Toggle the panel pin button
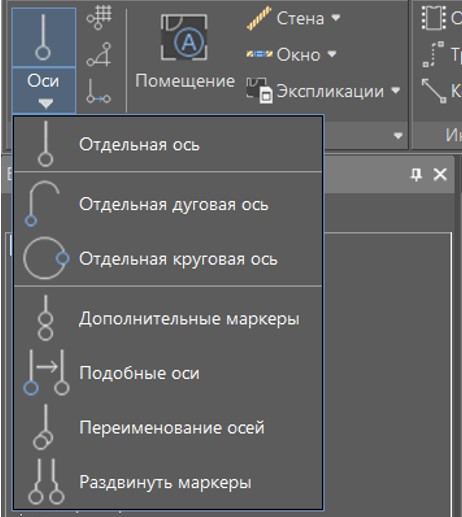The image size is (462, 517). 416,174
